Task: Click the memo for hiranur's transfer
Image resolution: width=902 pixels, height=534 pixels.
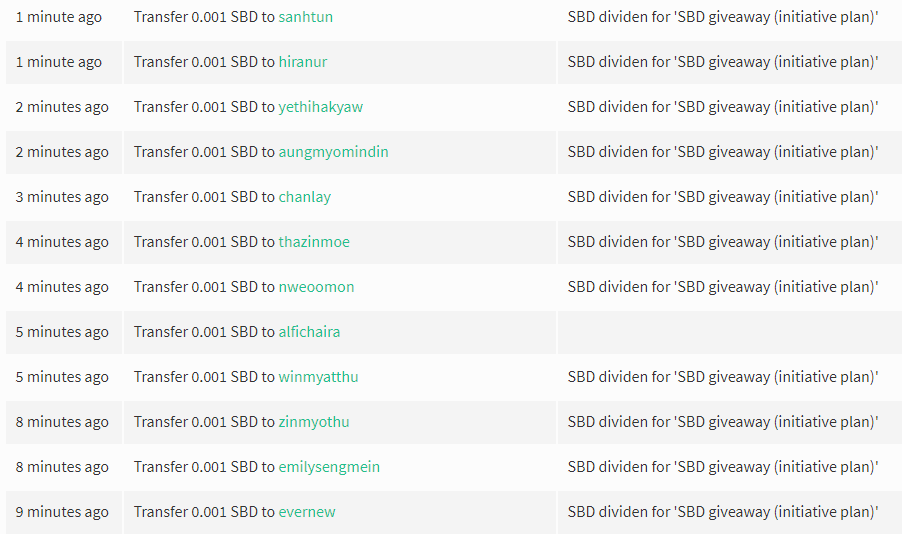Action: point(723,62)
